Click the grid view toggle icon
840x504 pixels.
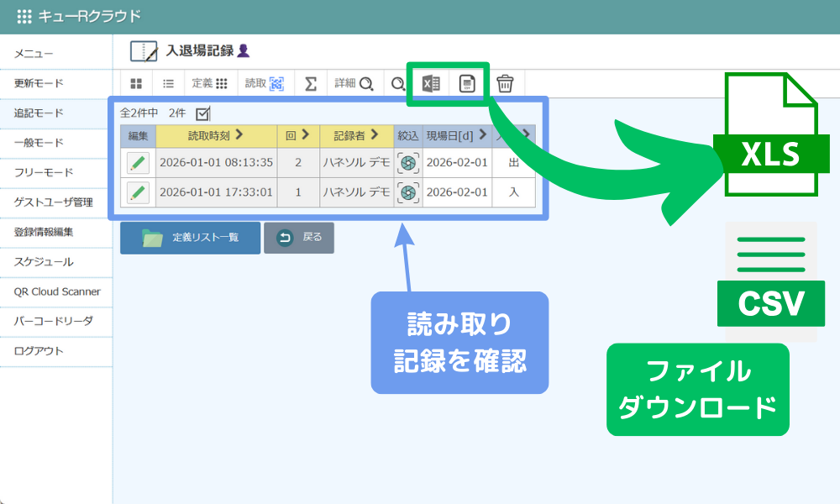pos(138,81)
